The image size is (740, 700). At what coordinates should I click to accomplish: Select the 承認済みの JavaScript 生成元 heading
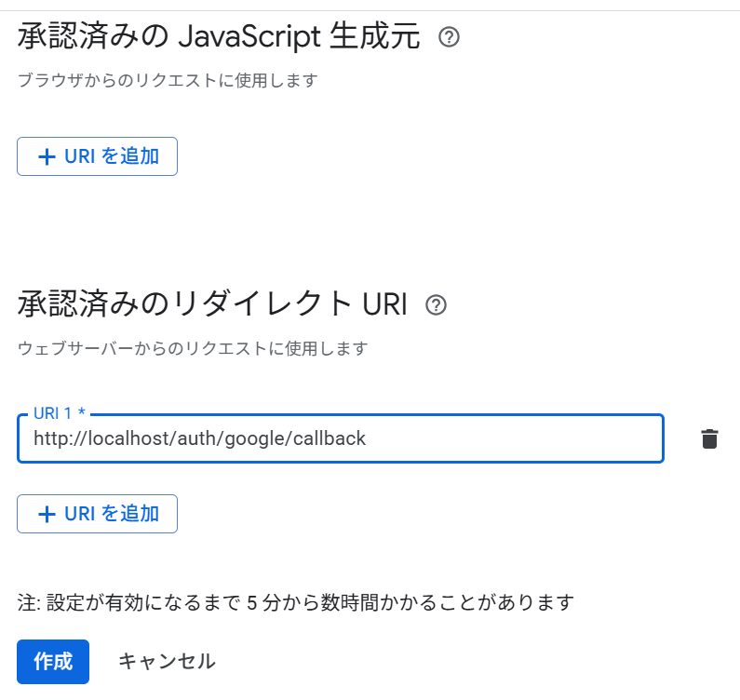pyautogui.click(x=219, y=36)
